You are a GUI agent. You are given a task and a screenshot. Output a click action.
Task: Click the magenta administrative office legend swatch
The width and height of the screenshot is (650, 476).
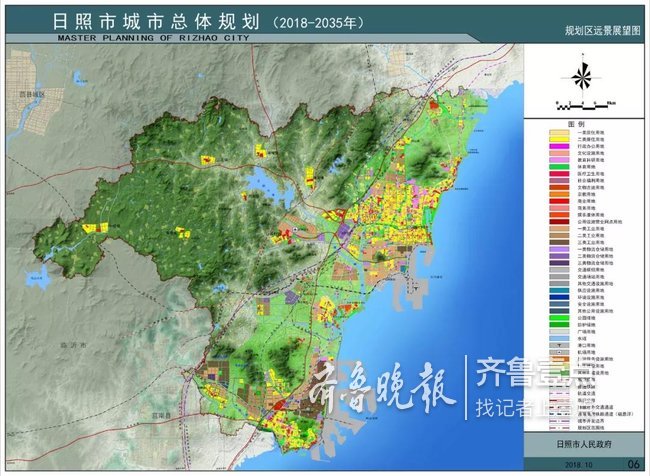click(558, 147)
